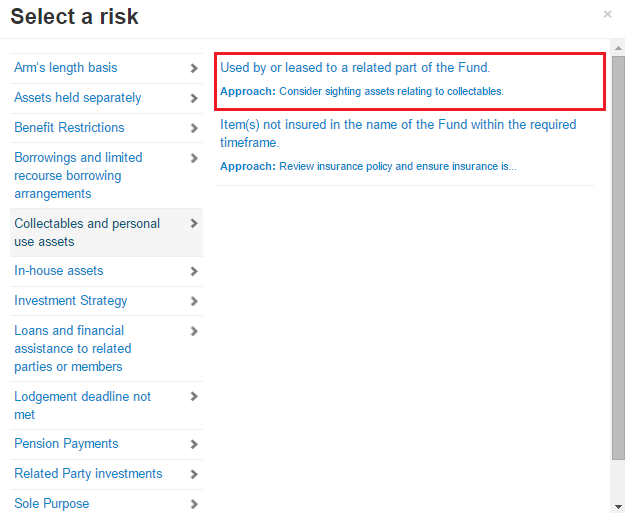Click the In-house assets chevron arrow

tap(194, 272)
